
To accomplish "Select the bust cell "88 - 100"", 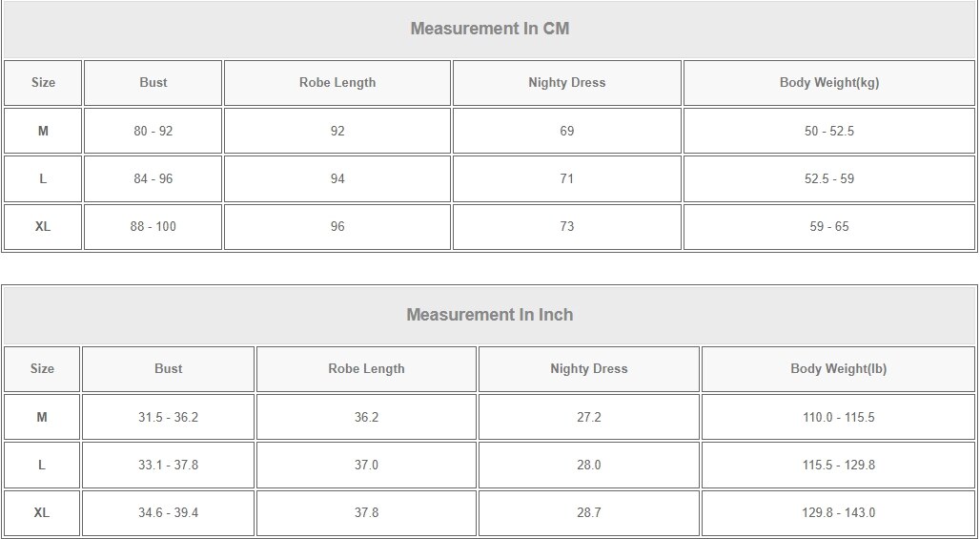I will click(x=153, y=226).
